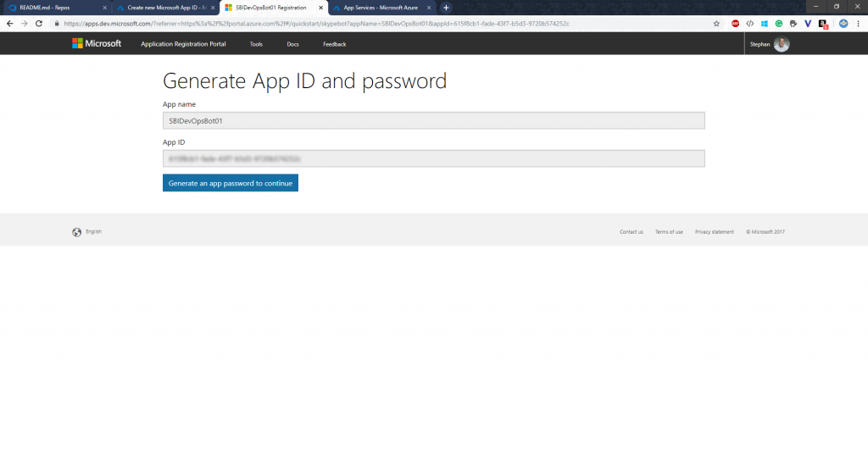The width and height of the screenshot is (868, 470).
Task: Click the Microsoft logo
Action: click(97, 44)
